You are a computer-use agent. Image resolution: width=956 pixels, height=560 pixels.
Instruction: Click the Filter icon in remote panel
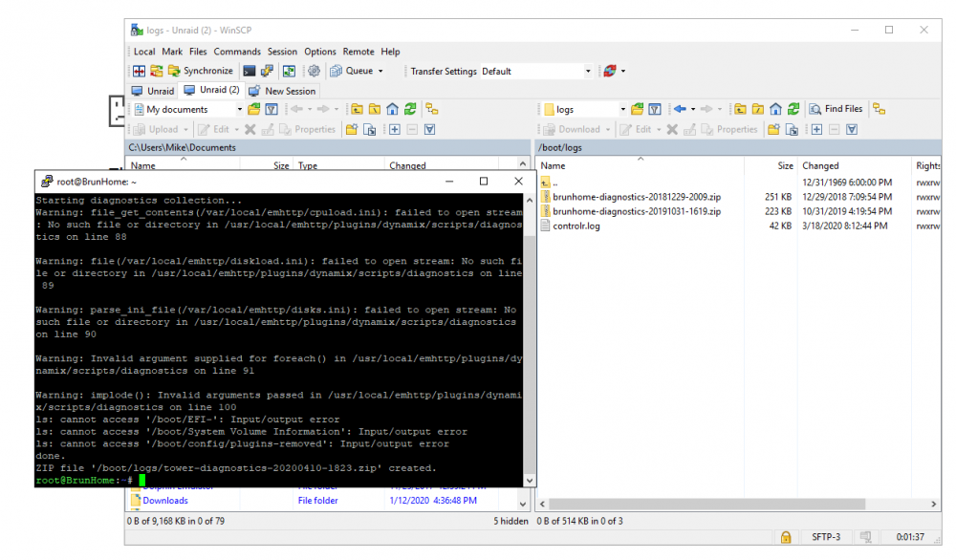[x=655, y=110]
